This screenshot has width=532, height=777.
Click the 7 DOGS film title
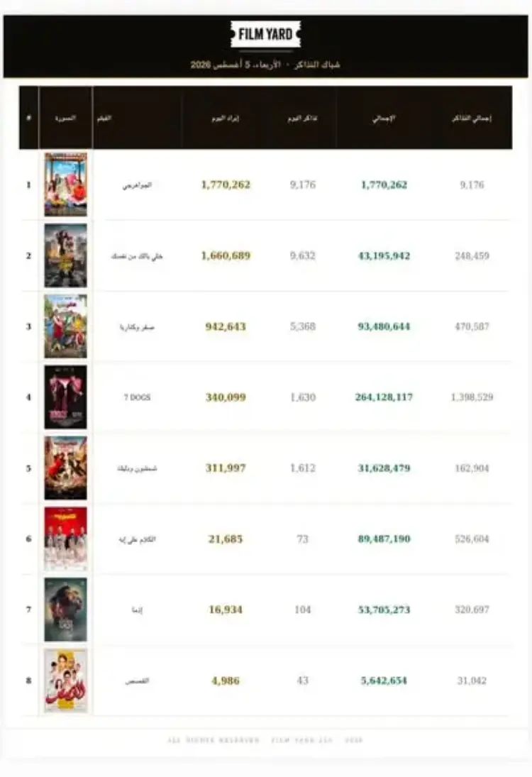(x=137, y=397)
